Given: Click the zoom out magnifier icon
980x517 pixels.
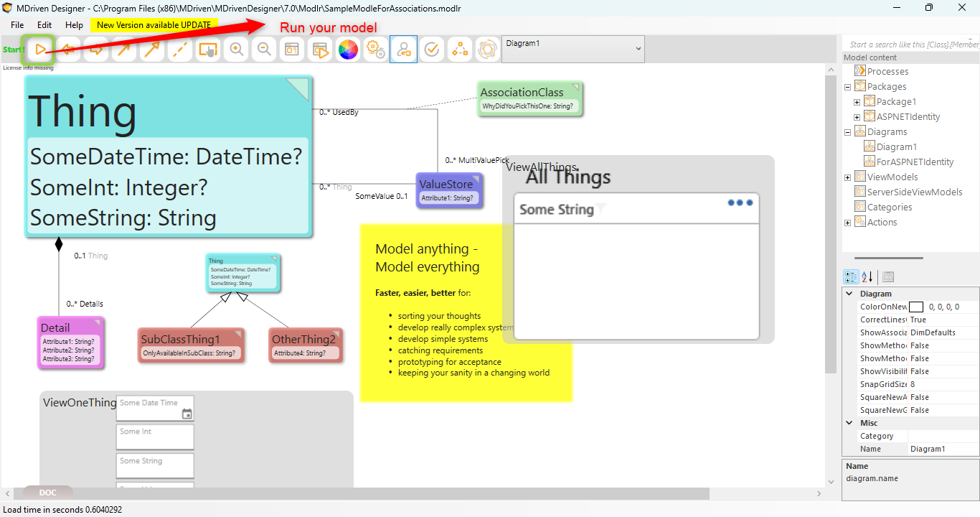Looking at the screenshot, I should pos(264,50).
